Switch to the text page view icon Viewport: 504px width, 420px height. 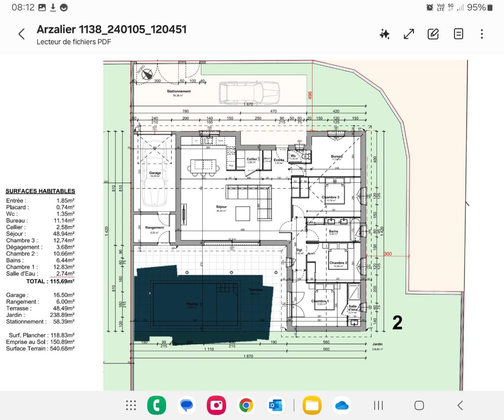tap(458, 34)
